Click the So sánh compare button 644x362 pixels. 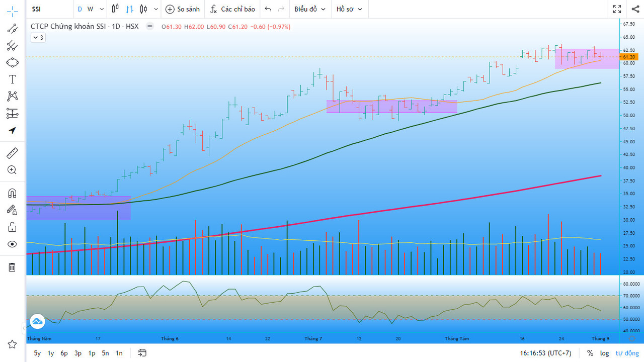183,9
